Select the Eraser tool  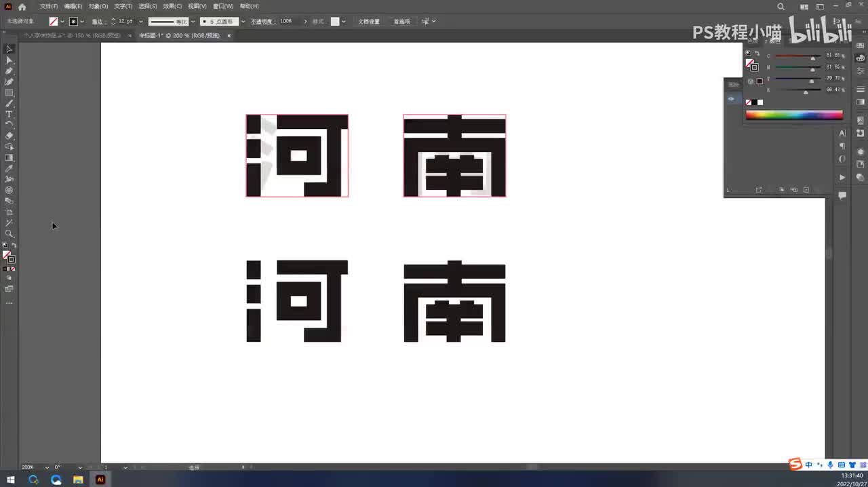click(9, 136)
